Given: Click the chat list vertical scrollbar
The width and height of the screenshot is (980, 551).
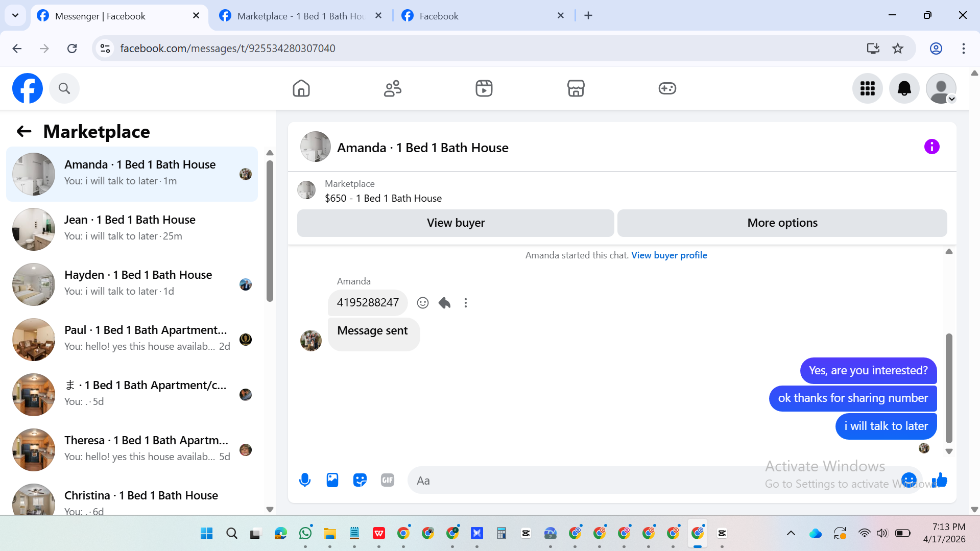Looking at the screenshot, I should tap(270, 231).
